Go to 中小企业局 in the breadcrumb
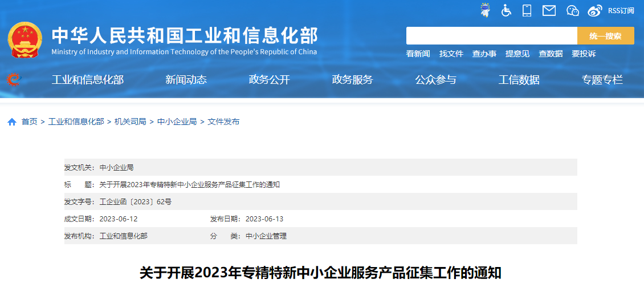This screenshot has height=283, width=644. pyautogui.click(x=177, y=122)
